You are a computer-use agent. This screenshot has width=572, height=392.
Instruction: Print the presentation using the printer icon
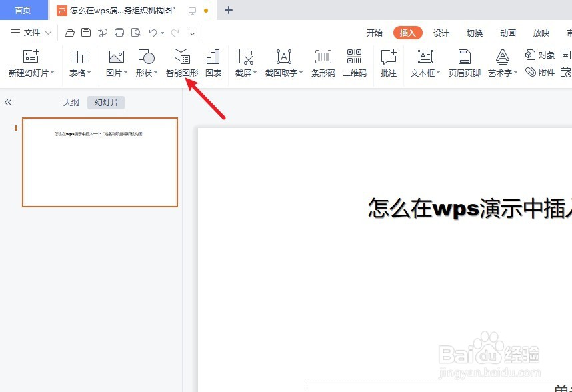pos(119,33)
